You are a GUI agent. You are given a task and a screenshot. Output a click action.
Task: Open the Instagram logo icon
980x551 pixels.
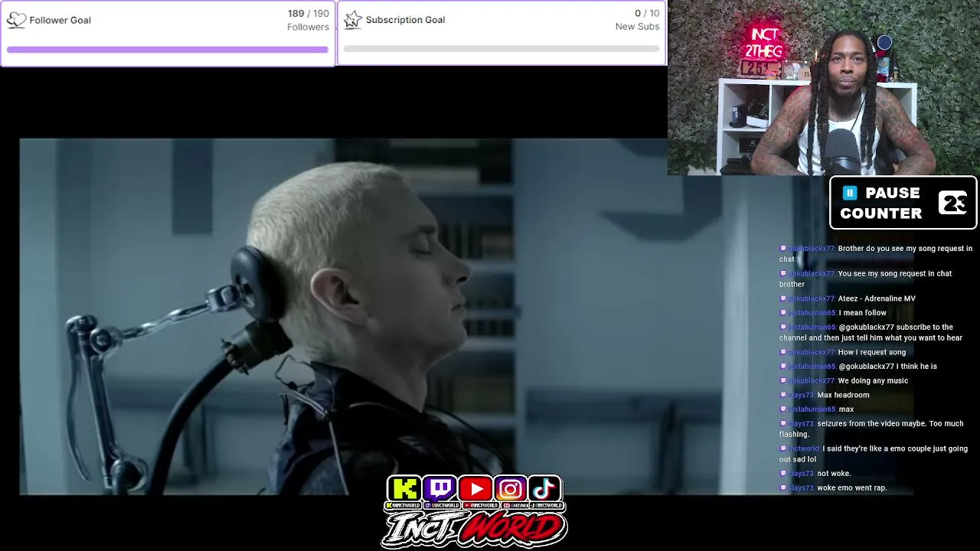pyautogui.click(x=511, y=488)
